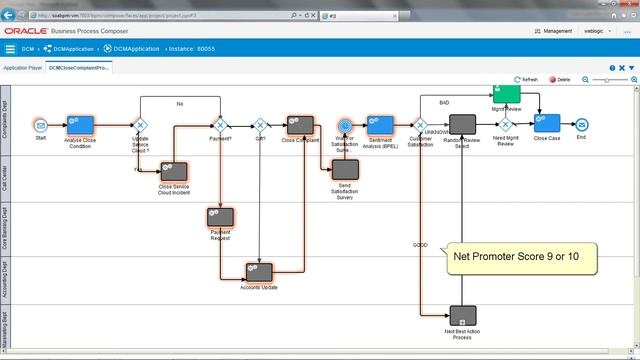The height and width of the screenshot is (360, 640).
Task: Click the Net Promoter Score note
Action: [x=522, y=258]
